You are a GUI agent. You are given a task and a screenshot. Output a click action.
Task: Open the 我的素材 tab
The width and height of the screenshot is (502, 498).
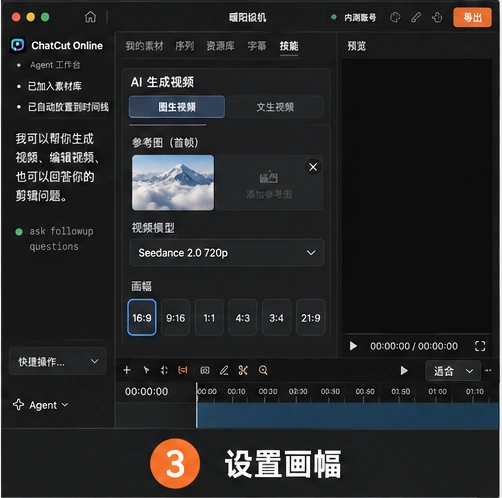[x=144, y=46]
